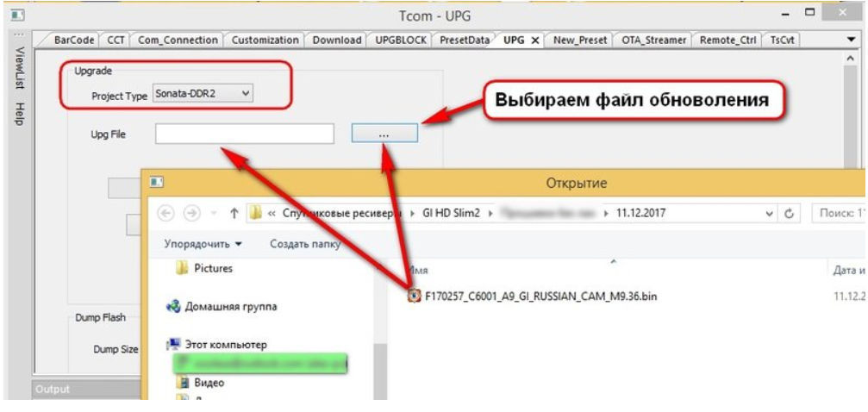868x412 pixels.
Task: Go up one folder level with up arrow
Action: tap(234, 213)
